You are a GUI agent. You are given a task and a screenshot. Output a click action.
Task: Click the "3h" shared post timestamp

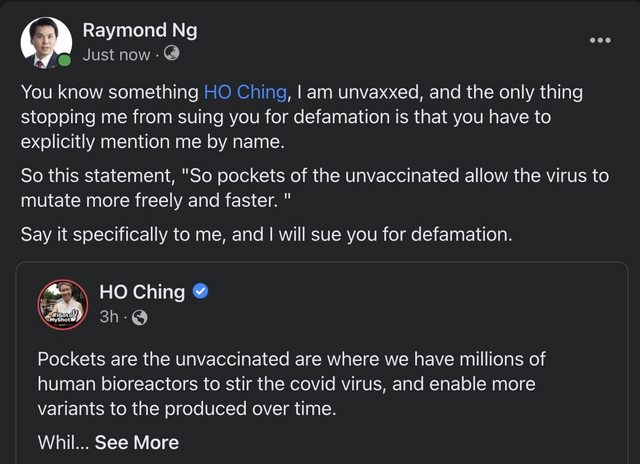[109, 317]
